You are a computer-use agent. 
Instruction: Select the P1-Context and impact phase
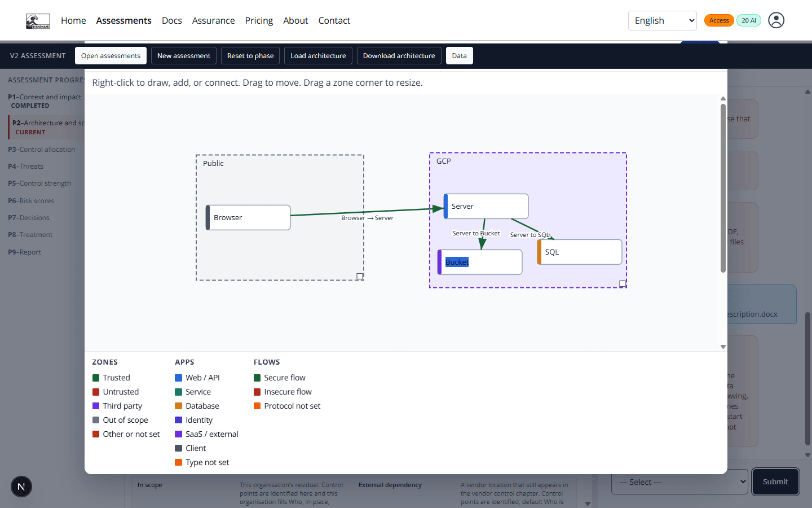pos(45,101)
